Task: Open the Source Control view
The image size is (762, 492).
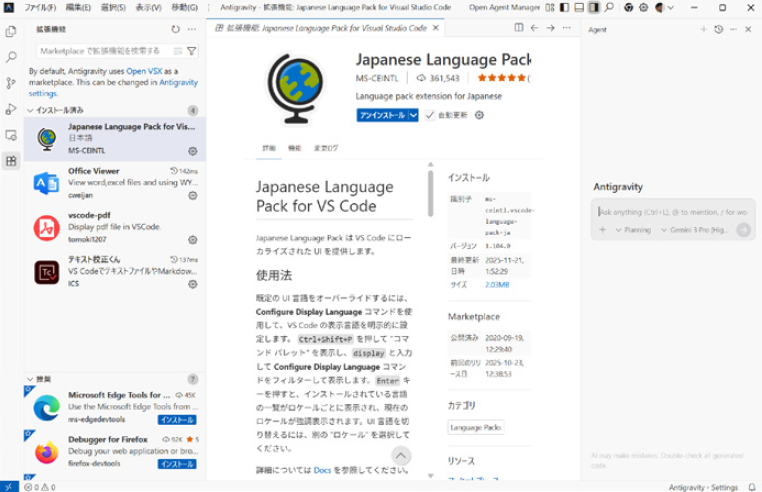Action: click(11, 83)
